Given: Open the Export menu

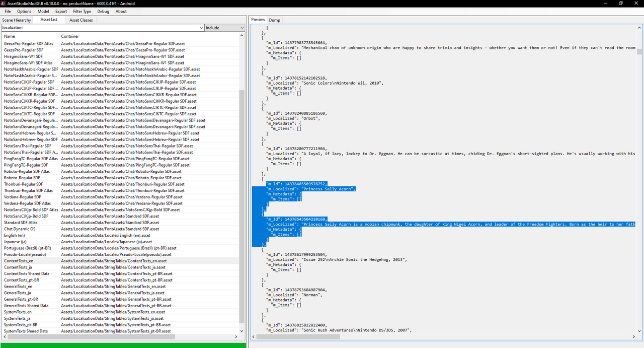Looking at the screenshot, I should pos(61,11).
